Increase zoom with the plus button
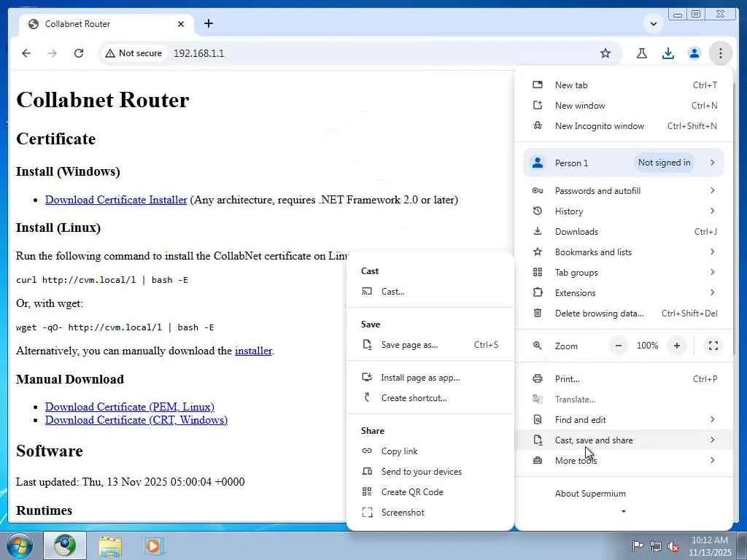 click(x=676, y=346)
